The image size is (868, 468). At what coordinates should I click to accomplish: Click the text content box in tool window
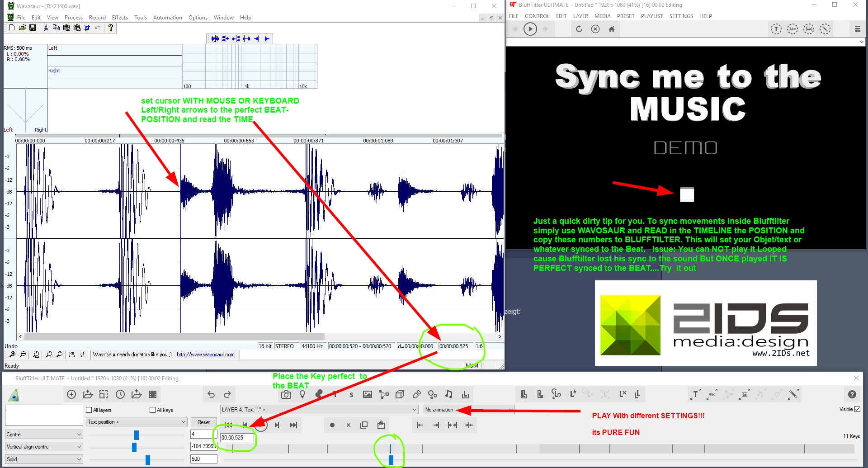(x=44, y=415)
